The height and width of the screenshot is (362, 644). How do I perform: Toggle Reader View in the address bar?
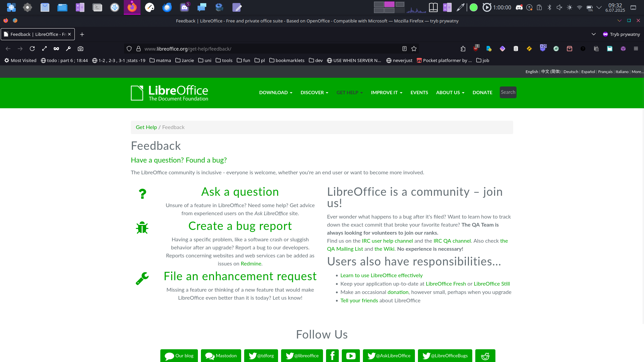(x=404, y=49)
